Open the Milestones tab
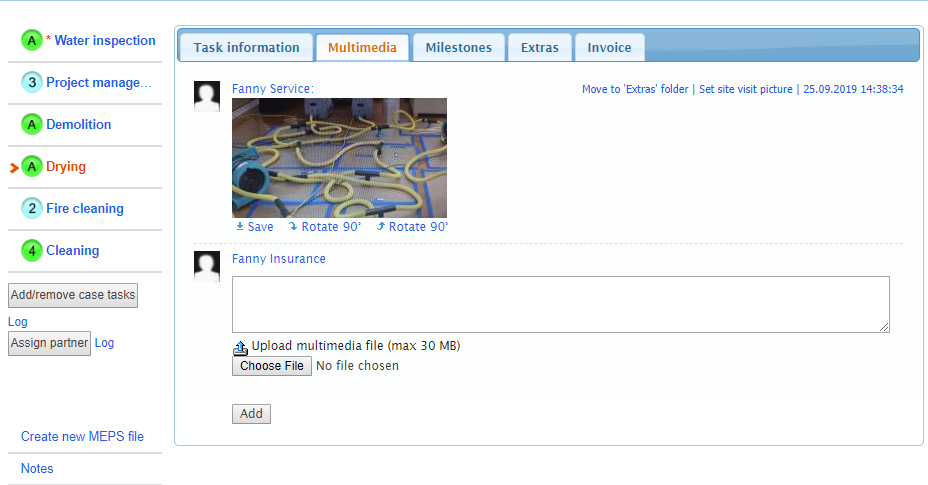This screenshot has height=485, width=928. pyautogui.click(x=459, y=47)
